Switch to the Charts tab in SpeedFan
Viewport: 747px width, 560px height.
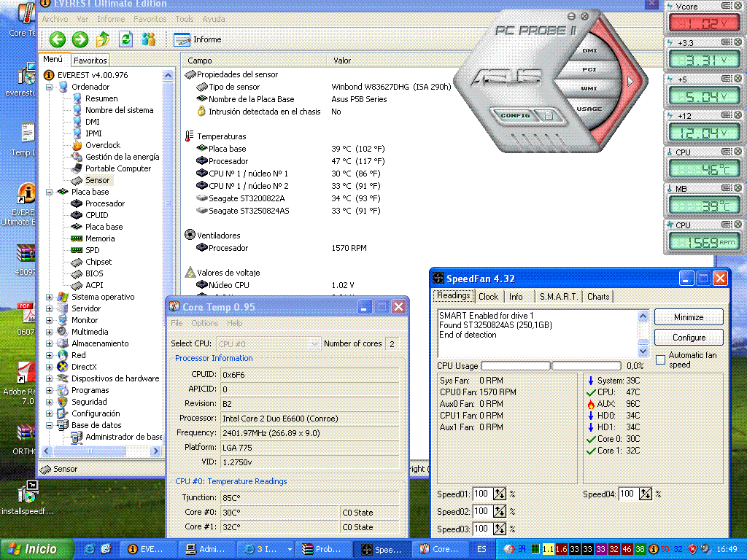598,296
